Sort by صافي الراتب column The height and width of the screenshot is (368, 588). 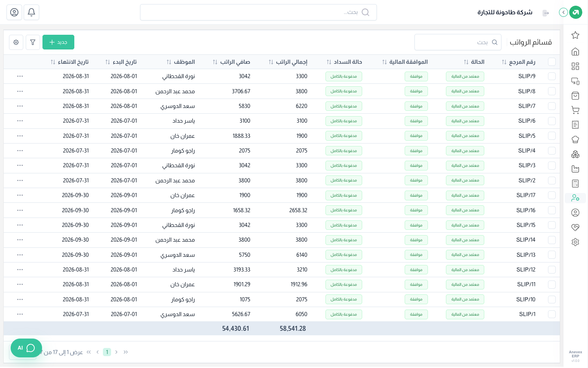232,62
